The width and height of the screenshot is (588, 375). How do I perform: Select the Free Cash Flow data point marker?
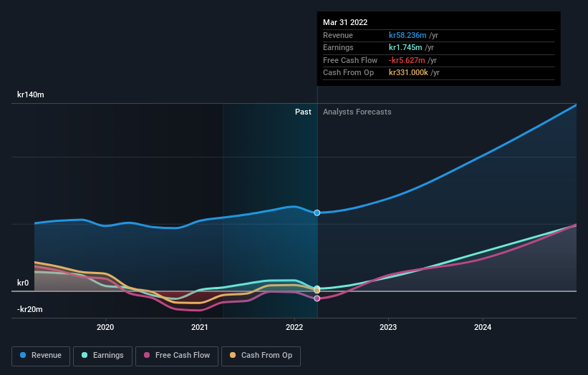[x=317, y=298]
